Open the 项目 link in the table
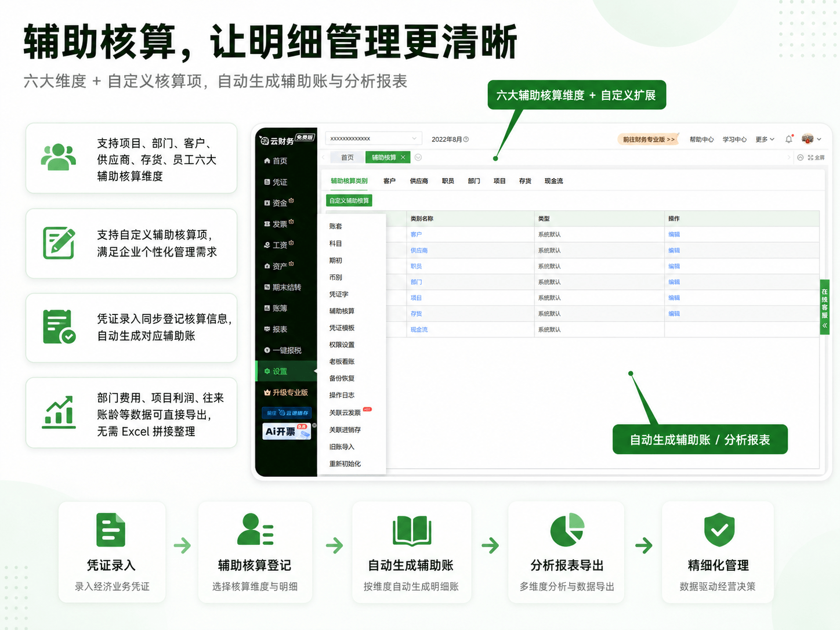 coord(416,298)
